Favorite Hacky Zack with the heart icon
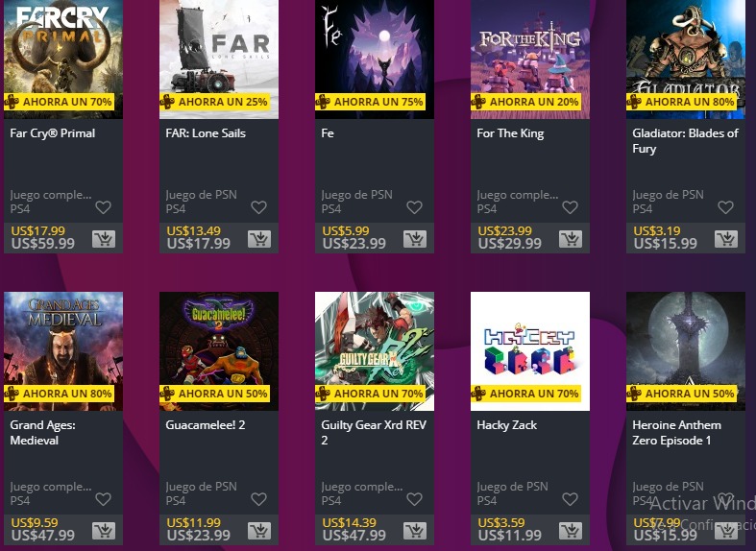756x551 pixels. coord(571,499)
